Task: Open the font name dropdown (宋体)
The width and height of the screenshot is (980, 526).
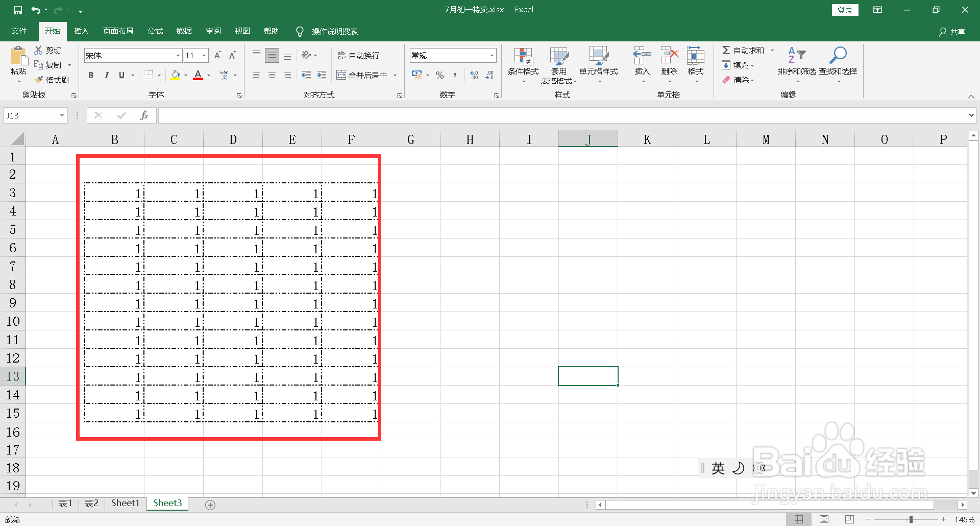Action: (x=178, y=55)
